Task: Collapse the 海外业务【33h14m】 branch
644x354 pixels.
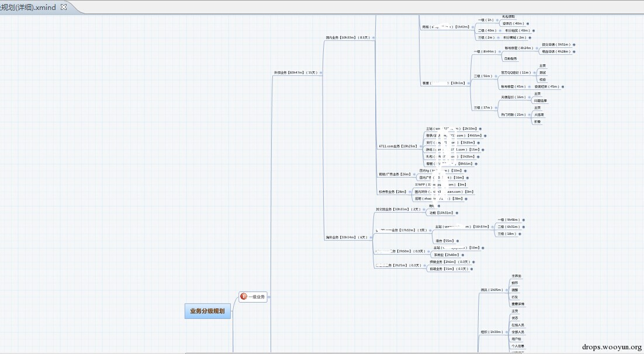Action: click(371, 237)
